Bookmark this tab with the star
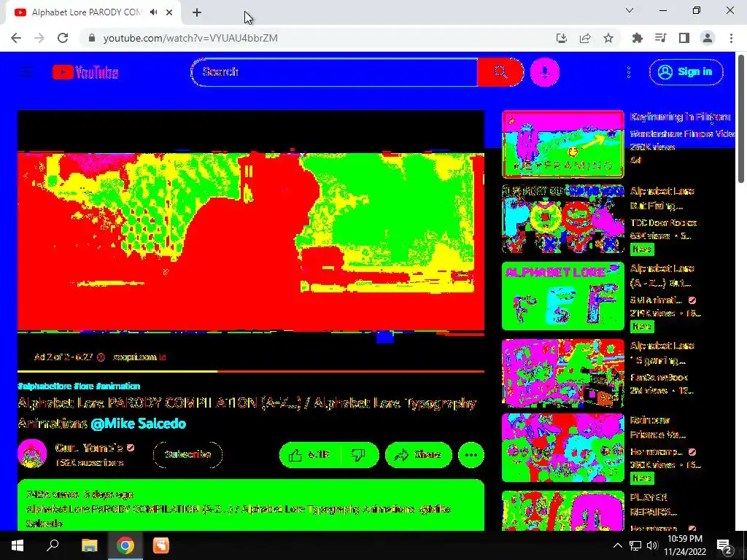The height and width of the screenshot is (560, 747). pyautogui.click(x=608, y=38)
